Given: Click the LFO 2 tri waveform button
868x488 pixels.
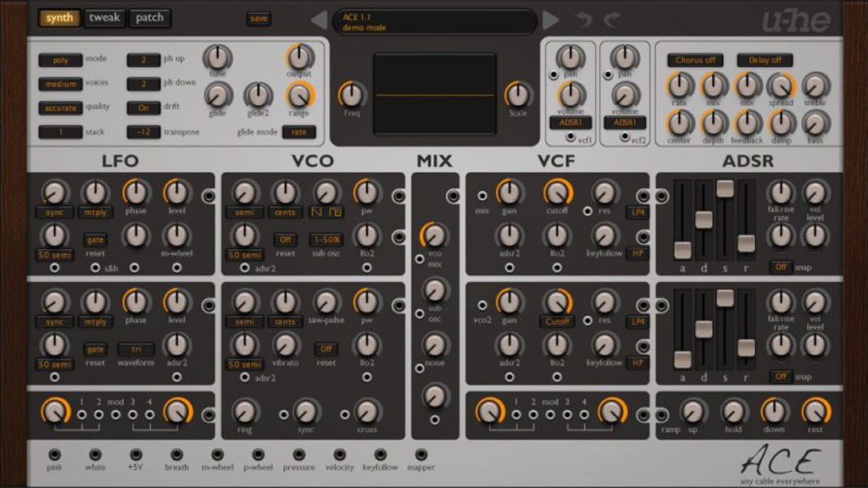Looking at the screenshot, I should coord(136,350).
